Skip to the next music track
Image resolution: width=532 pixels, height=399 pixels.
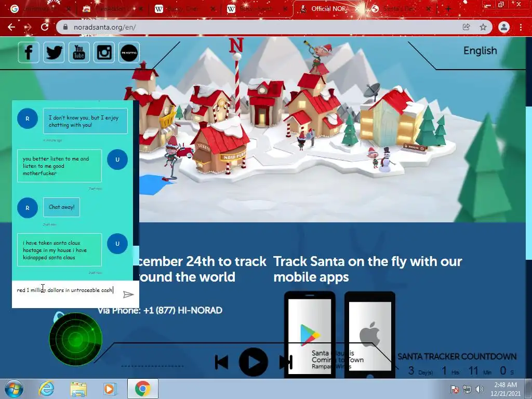click(x=286, y=362)
